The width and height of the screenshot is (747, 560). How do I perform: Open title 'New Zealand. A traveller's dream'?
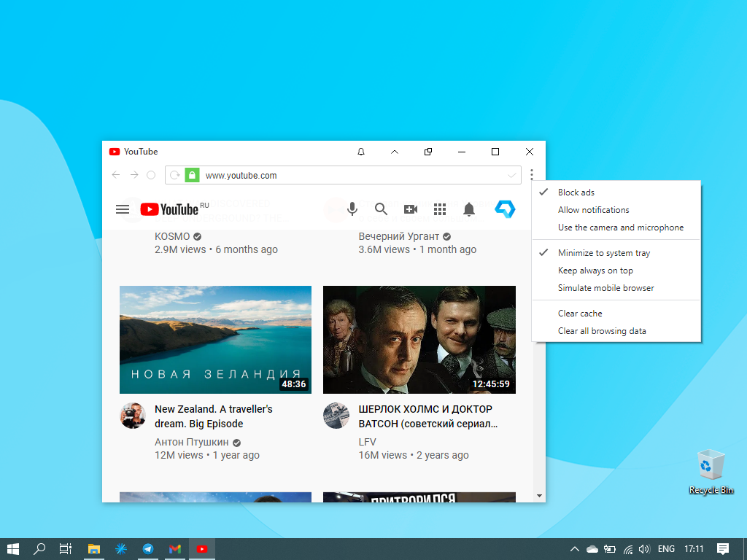(214, 416)
